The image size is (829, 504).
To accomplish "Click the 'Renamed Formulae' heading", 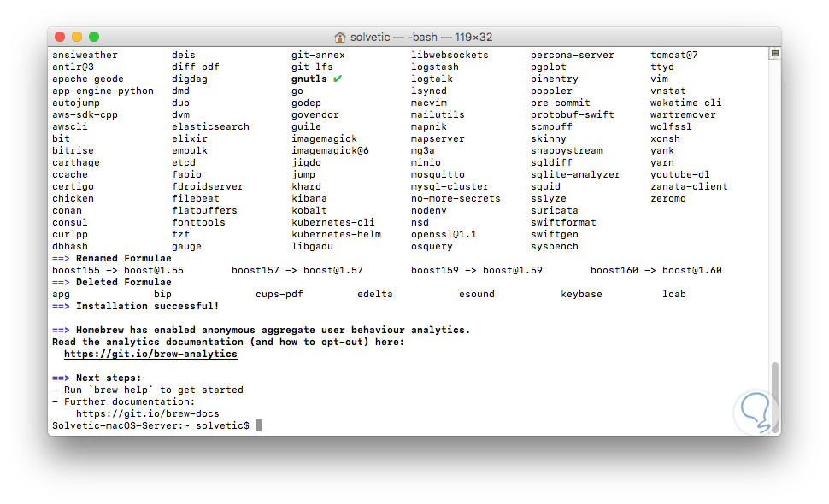I will point(124,258).
